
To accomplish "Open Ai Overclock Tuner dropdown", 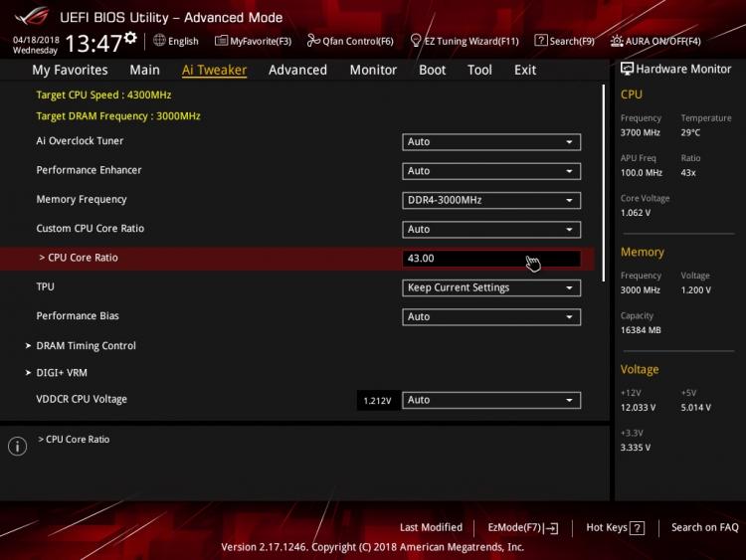I will [x=491, y=142].
